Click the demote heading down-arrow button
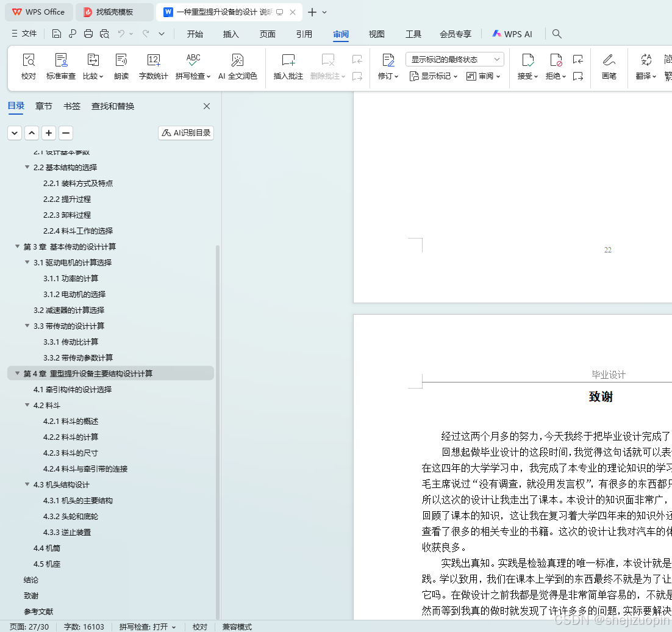The width and height of the screenshot is (672, 632). 15,133
